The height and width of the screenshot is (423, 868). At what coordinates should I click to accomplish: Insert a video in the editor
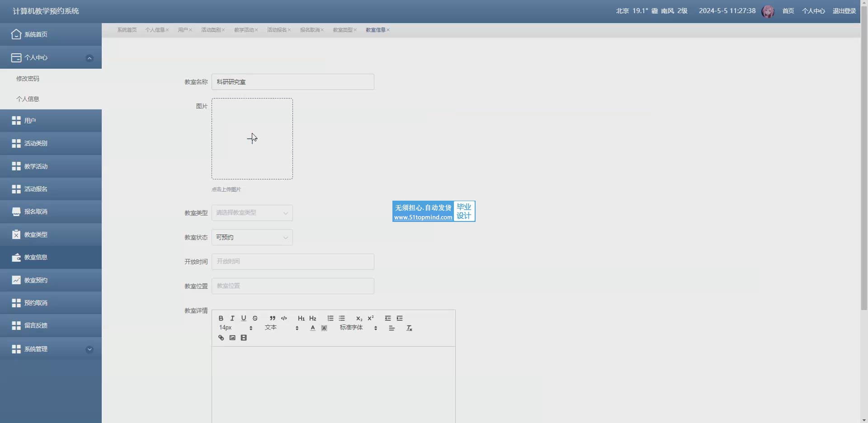coord(244,338)
